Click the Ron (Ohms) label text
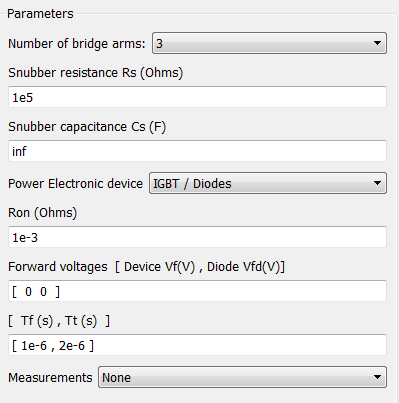Image resolution: width=399 pixels, height=403 pixels. pos(42,213)
